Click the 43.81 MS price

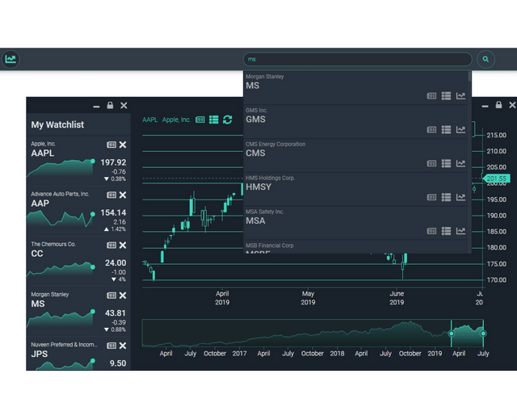(116, 313)
